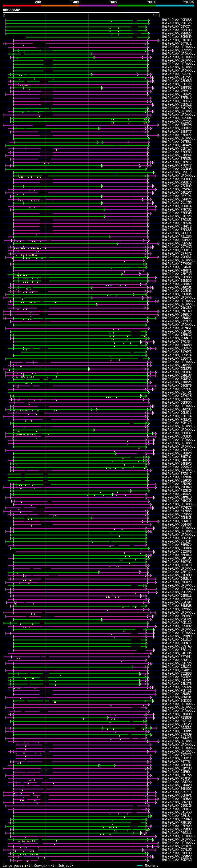Open hit UniRef100_A9PIZ6

click(x=177, y=23)
